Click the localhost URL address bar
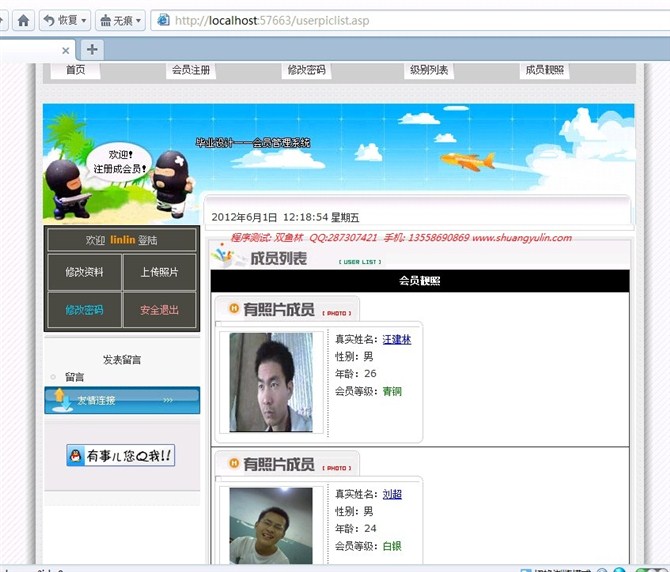The image size is (670, 572). tap(400, 20)
